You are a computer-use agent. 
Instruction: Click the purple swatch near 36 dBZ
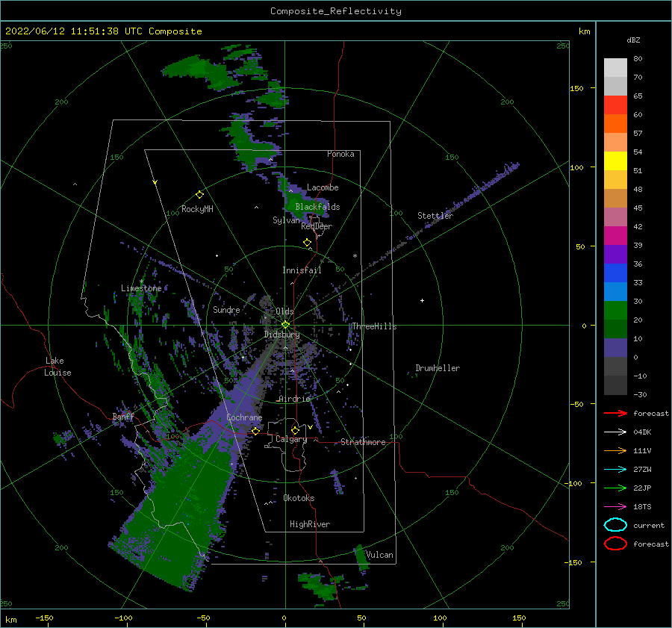click(x=615, y=254)
